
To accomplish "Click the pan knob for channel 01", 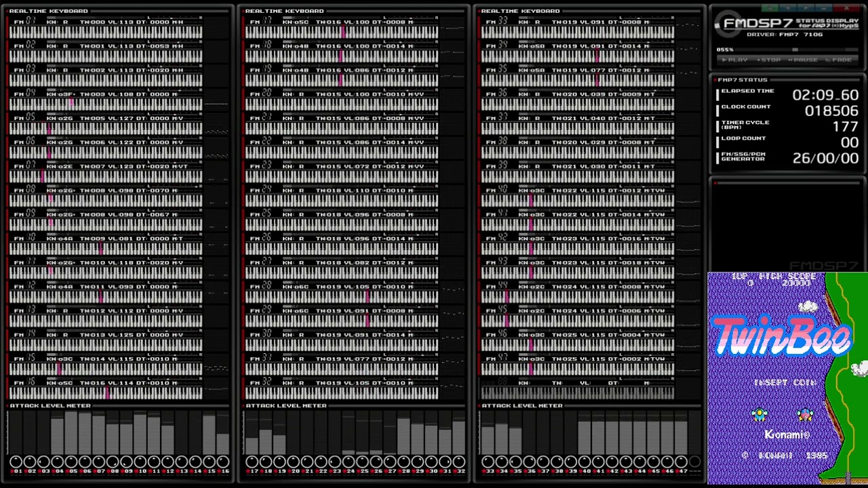I will pyautogui.click(x=16, y=462).
